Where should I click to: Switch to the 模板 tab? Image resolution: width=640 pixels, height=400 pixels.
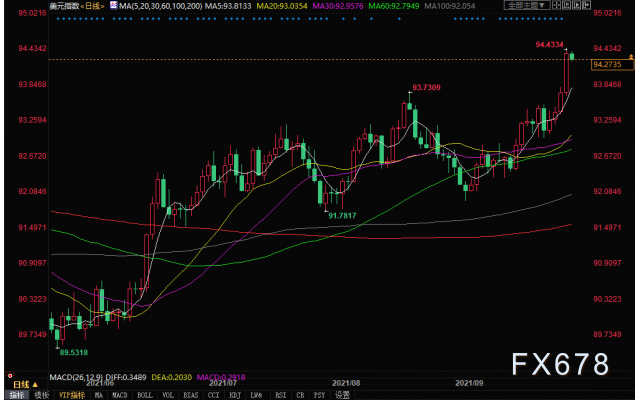click(42, 395)
